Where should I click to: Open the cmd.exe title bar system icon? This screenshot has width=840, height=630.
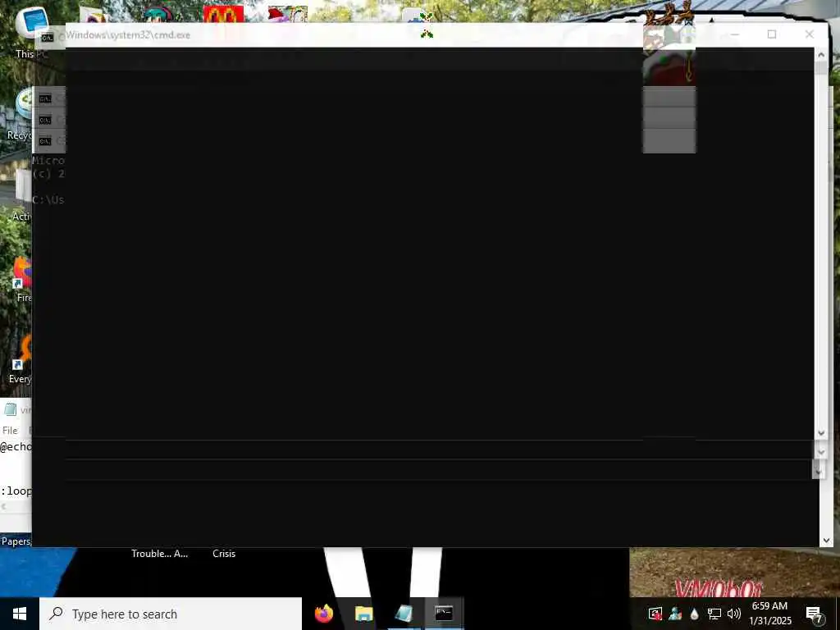pyautogui.click(x=47, y=37)
